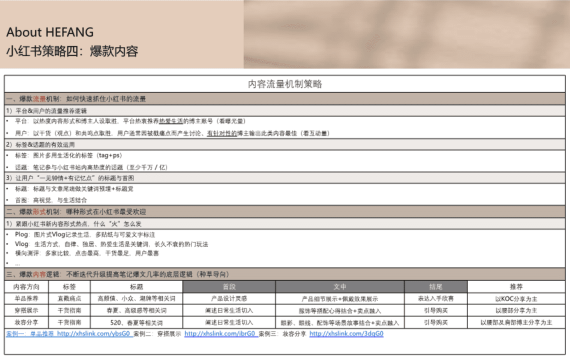
Task: Click the heading 'About HEFANG'
Action: click(50, 32)
